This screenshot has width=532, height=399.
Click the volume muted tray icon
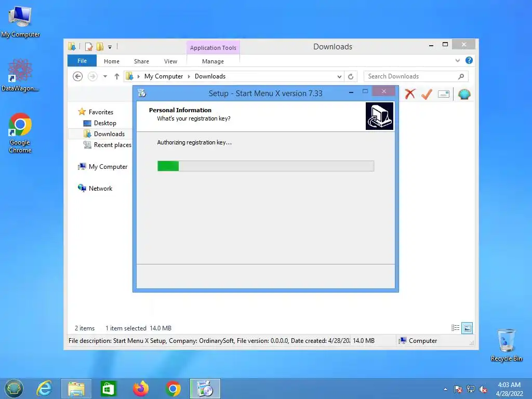(x=483, y=389)
